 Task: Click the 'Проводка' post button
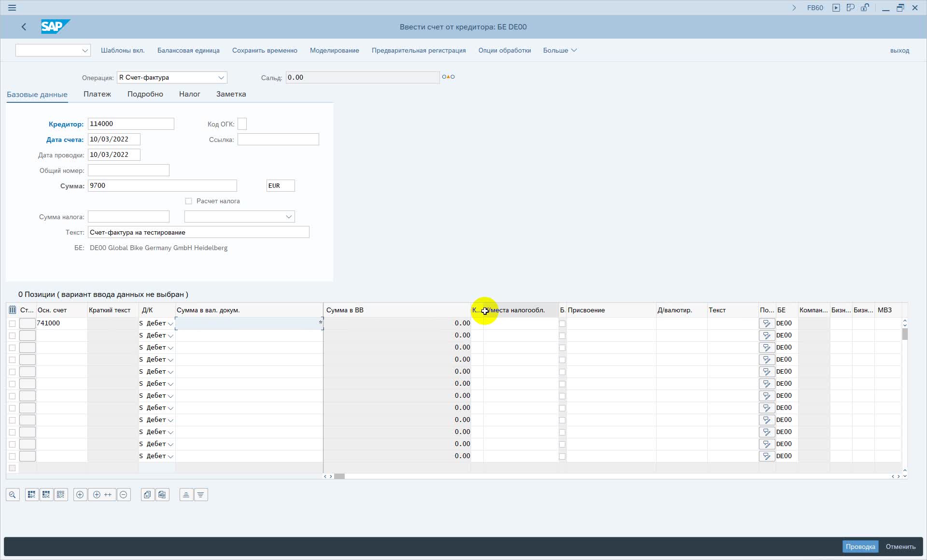pyautogui.click(x=860, y=546)
